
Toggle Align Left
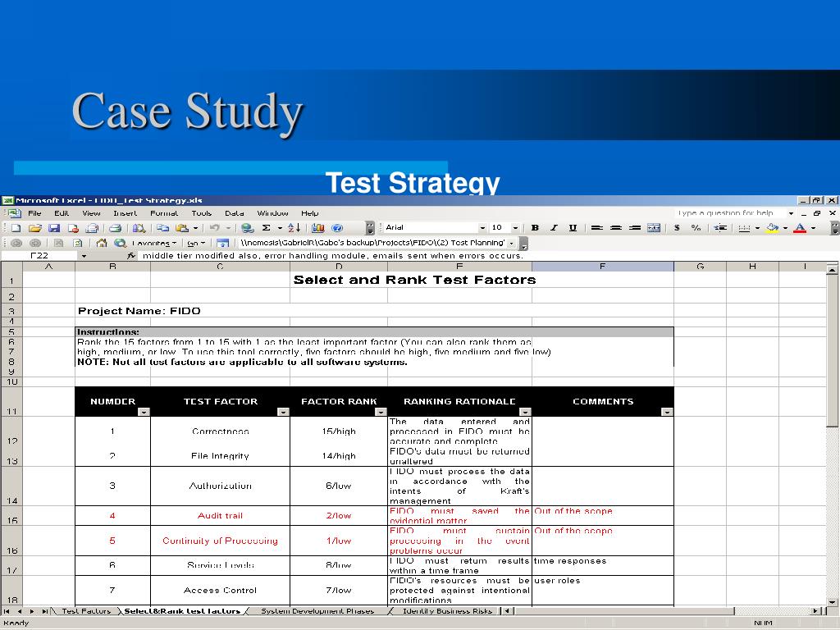[597, 228]
